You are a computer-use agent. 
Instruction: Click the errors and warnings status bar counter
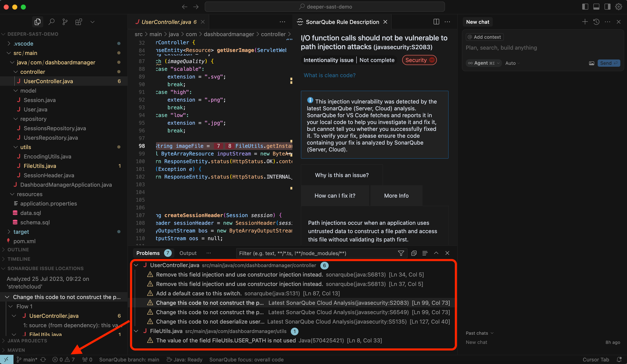click(x=63, y=359)
